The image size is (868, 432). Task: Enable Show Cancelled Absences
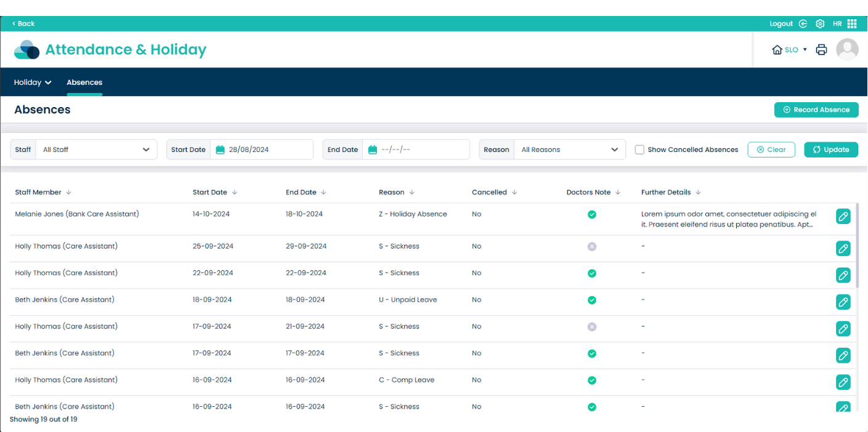(x=639, y=149)
